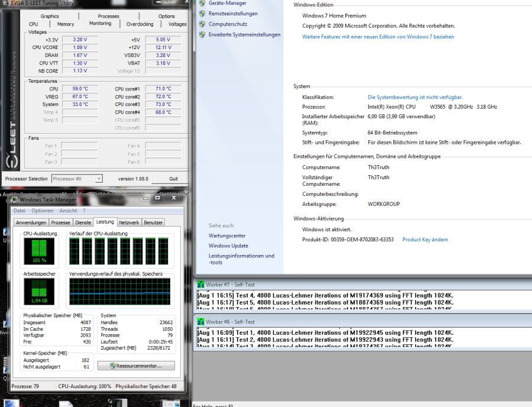The image size is (532, 407).
Task: Click Worker #8 Self-Test title bar
Action: pyautogui.click(x=363, y=322)
